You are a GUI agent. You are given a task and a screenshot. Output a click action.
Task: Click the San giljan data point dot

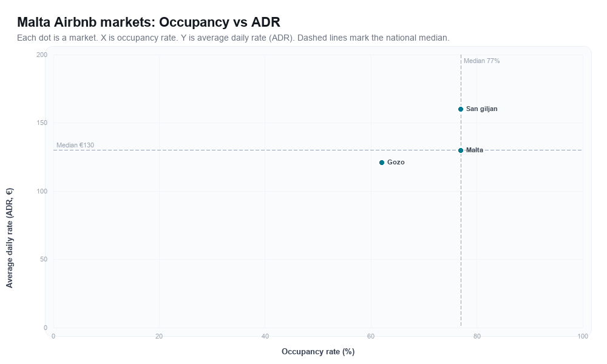coord(461,109)
